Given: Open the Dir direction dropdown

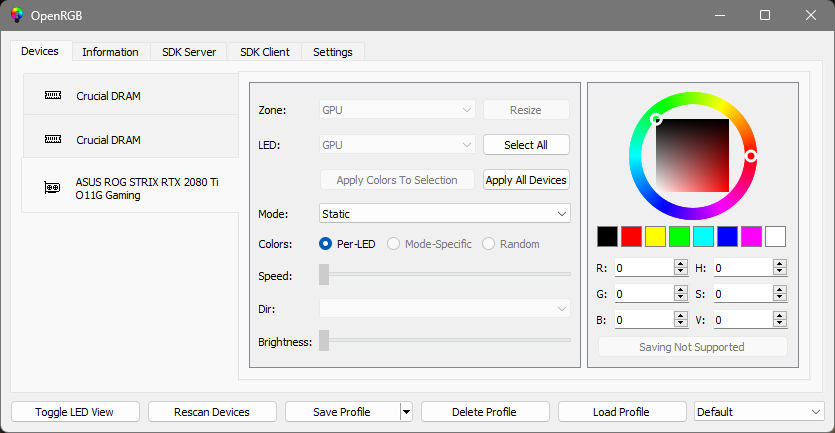Looking at the screenshot, I should click(x=445, y=309).
